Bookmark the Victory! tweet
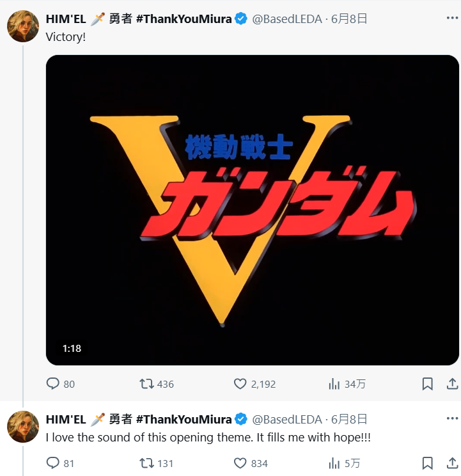Viewport: 461px width, 476px height. pyautogui.click(x=428, y=384)
